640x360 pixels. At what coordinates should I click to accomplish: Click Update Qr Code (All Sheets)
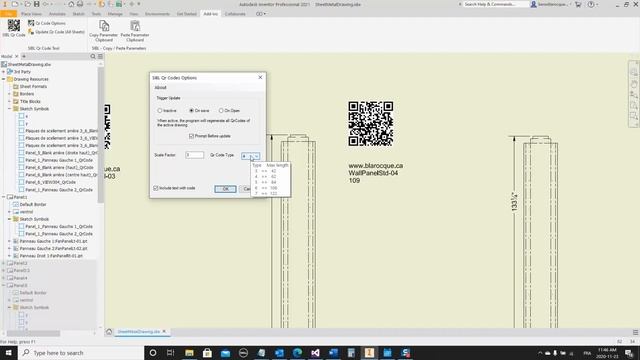point(56,32)
